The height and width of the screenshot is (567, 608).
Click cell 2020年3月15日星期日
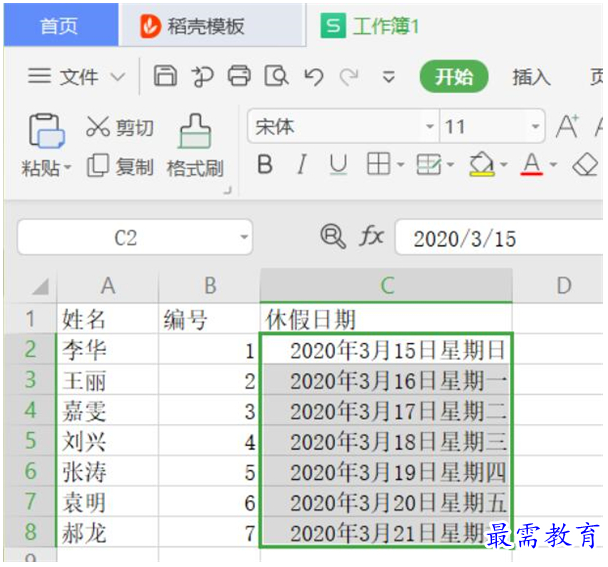[386, 349]
